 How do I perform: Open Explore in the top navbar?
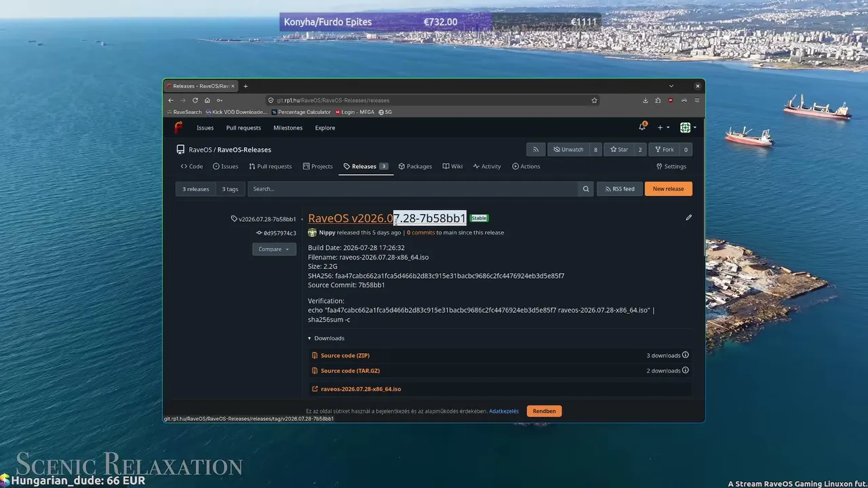pyautogui.click(x=325, y=127)
